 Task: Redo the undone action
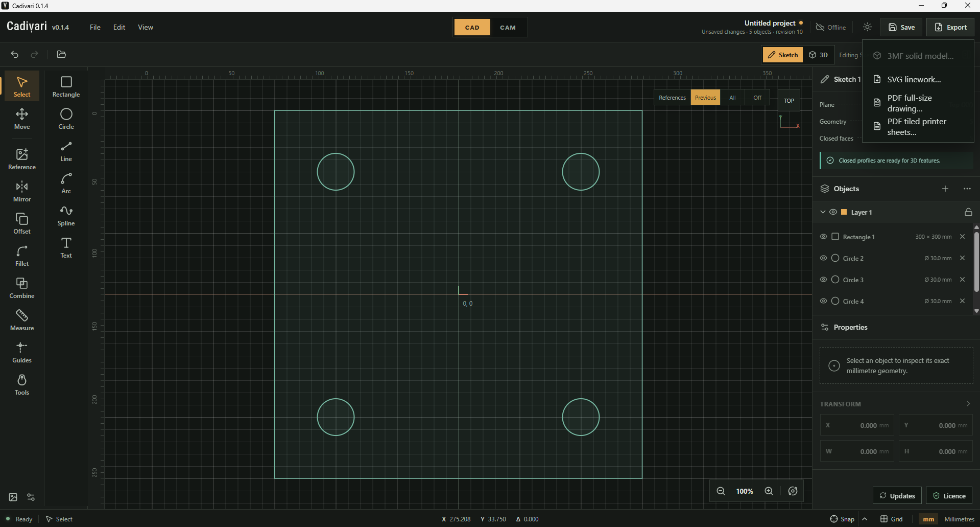coord(34,54)
